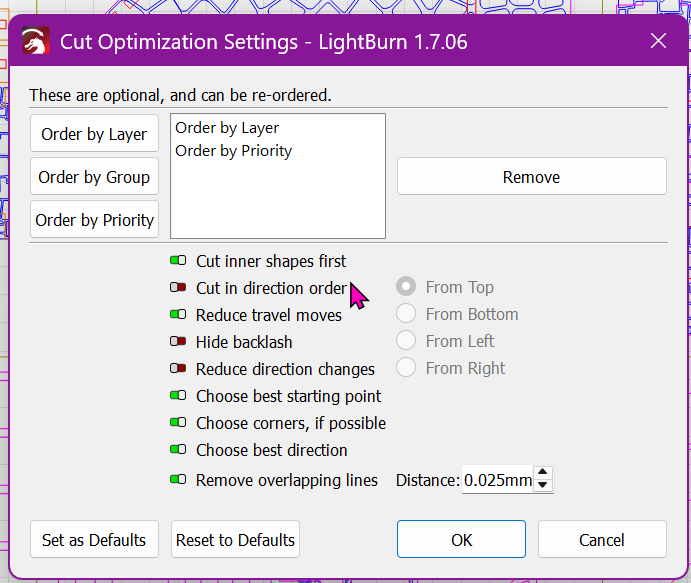This screenshot has height=583, width=691.
Task: Click the LightBurn dragon logo icon
Action: 36,41
